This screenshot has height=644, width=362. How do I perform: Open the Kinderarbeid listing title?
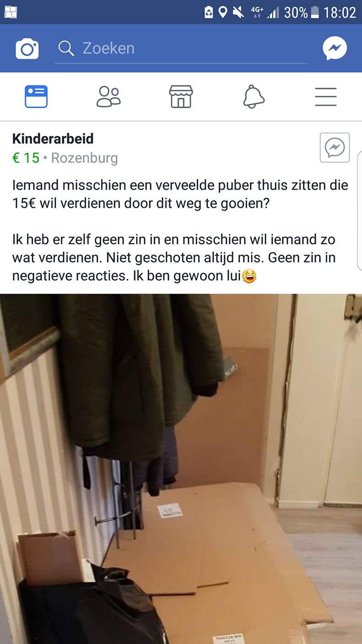click(53, 139)
